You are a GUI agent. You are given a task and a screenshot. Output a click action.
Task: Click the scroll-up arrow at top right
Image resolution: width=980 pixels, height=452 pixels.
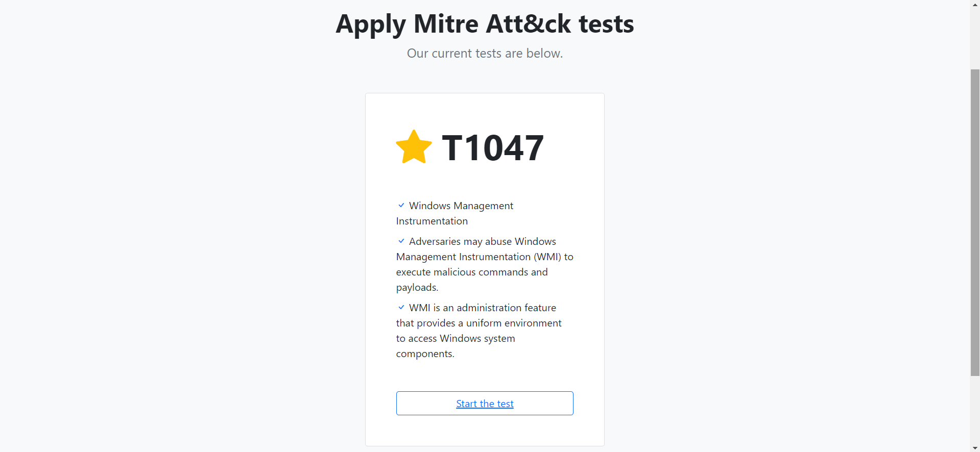tap(974, 4)
